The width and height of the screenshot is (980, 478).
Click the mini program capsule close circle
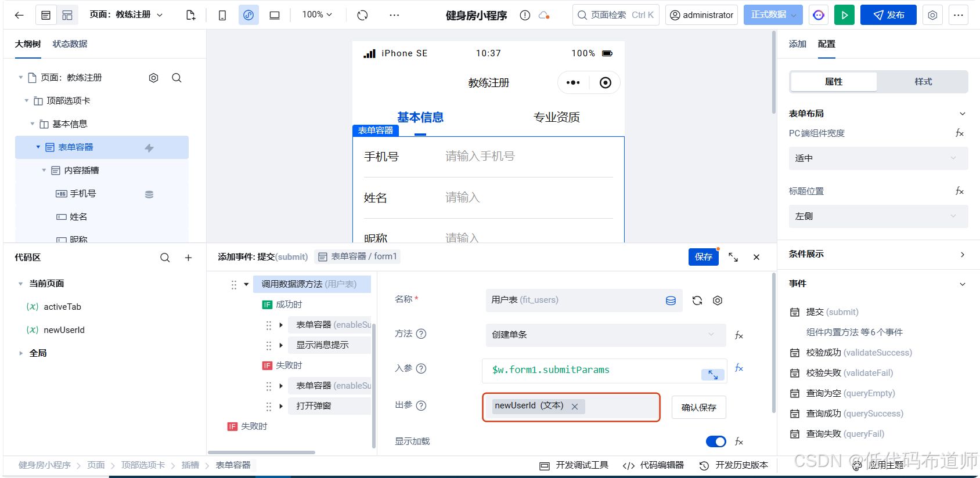click(606, 82)
